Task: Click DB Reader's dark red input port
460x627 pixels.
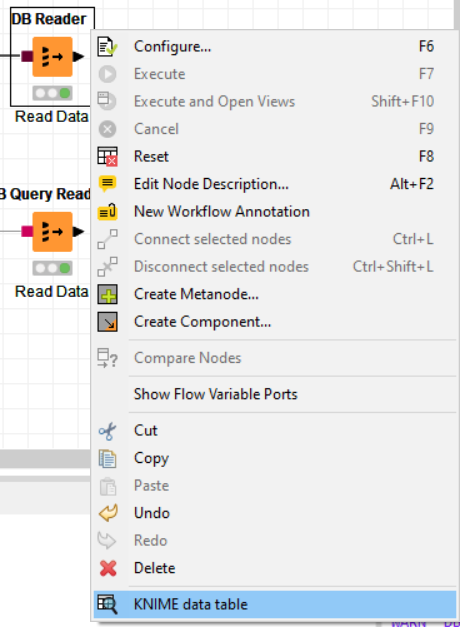Action: click(x=27, y=56)
